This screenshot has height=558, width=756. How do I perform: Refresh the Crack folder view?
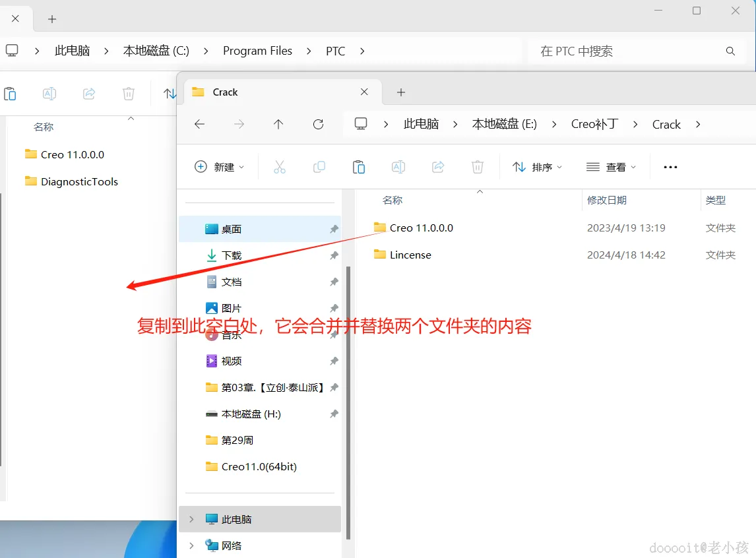(x=318, y=124)
